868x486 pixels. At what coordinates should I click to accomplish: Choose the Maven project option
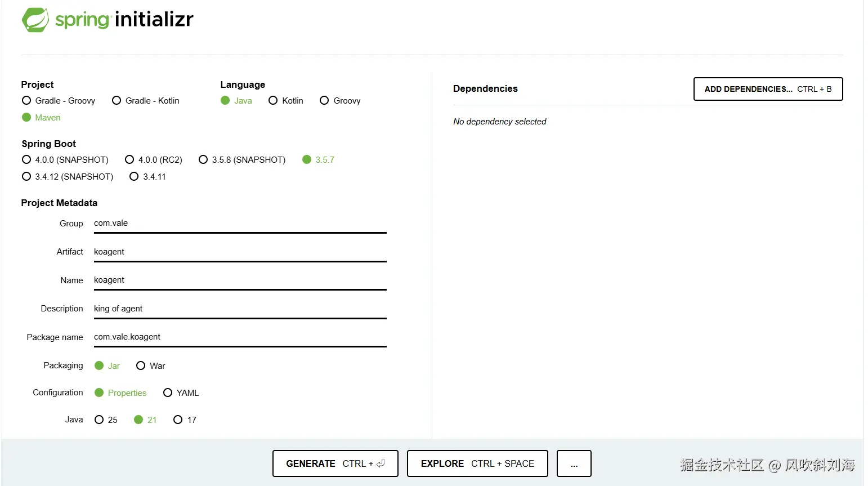41,118
